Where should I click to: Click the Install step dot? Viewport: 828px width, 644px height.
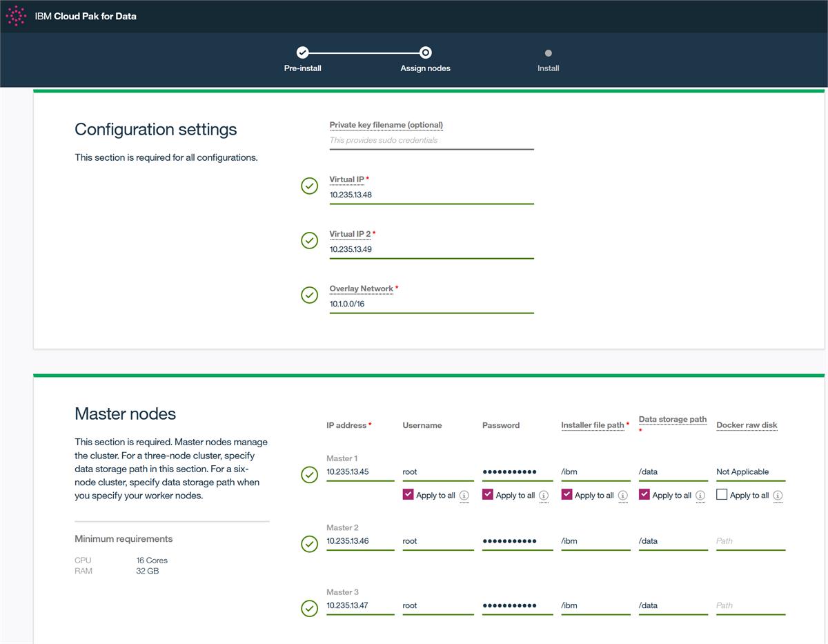tap(548, 52)
